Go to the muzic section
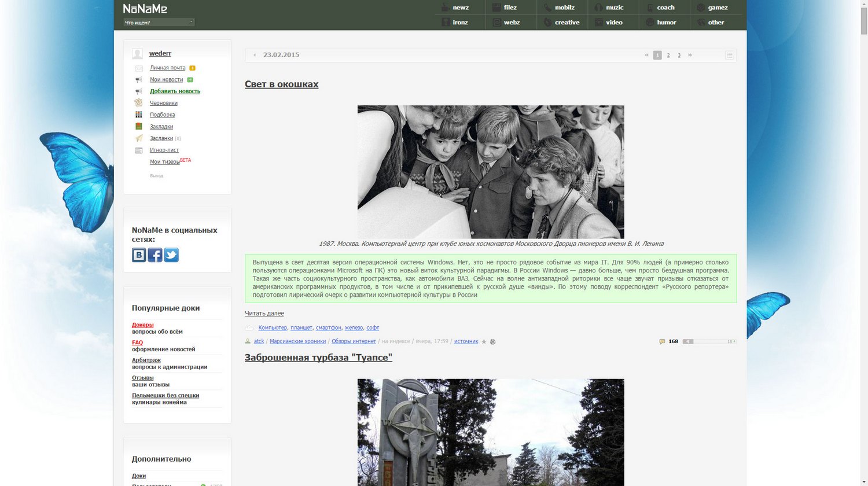 coord(615,8)
